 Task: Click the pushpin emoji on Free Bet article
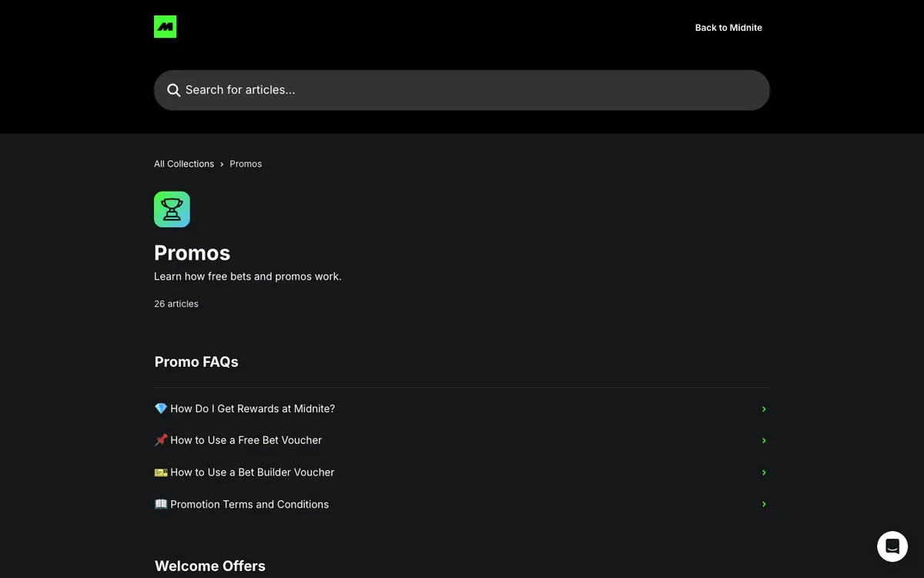[x=161, y=440]
